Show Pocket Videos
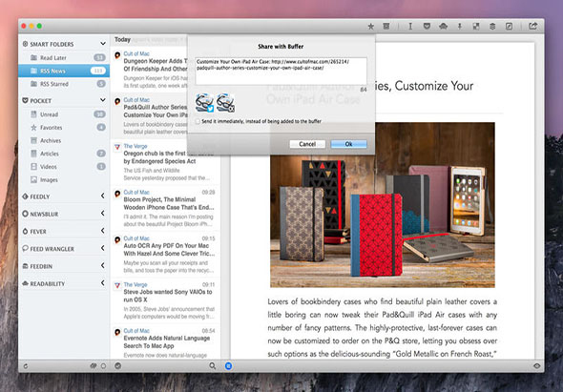 64,167
